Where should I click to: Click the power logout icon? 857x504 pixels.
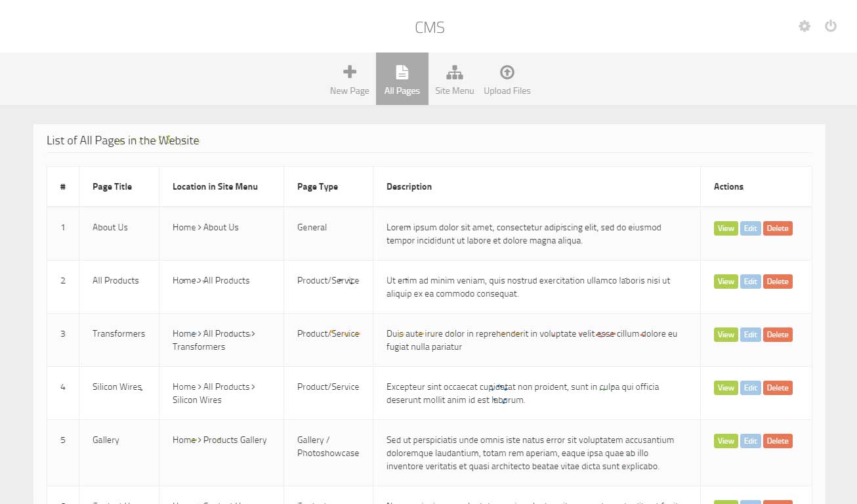(831, 26)
